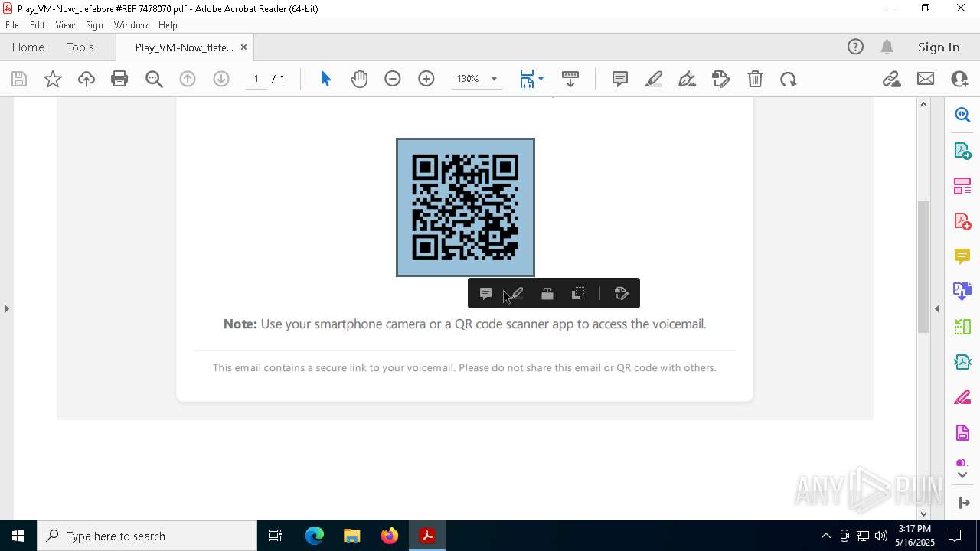This screenshot has width=980, height=551.
Task: Open Export PDF in right sidebar
Action: click(962, 151)
